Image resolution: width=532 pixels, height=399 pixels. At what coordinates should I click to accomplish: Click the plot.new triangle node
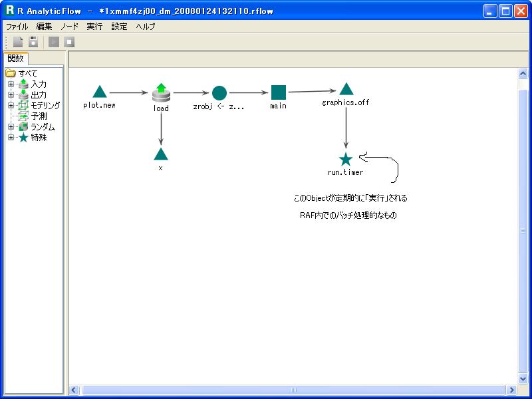tap(99, 92)
